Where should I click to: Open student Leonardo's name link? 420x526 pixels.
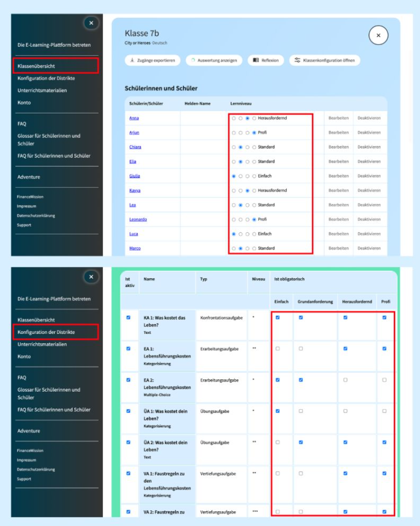coord(138,219)
